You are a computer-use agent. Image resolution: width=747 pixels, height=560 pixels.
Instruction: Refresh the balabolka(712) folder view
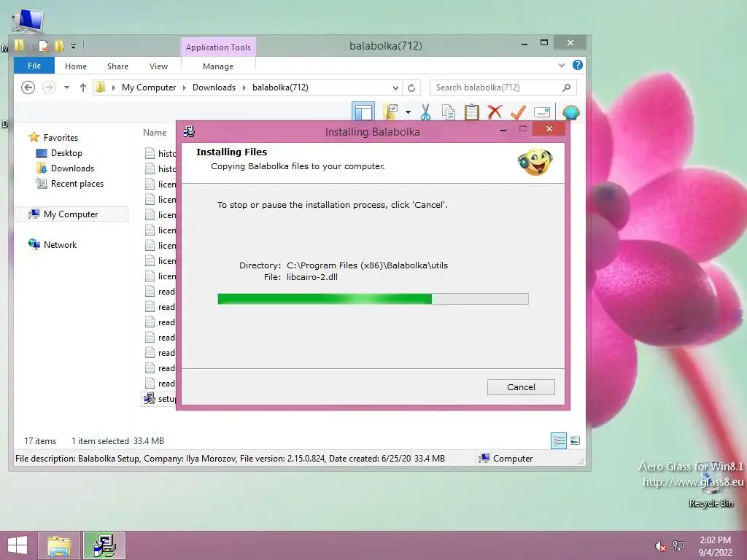click(x=411, y=87)
